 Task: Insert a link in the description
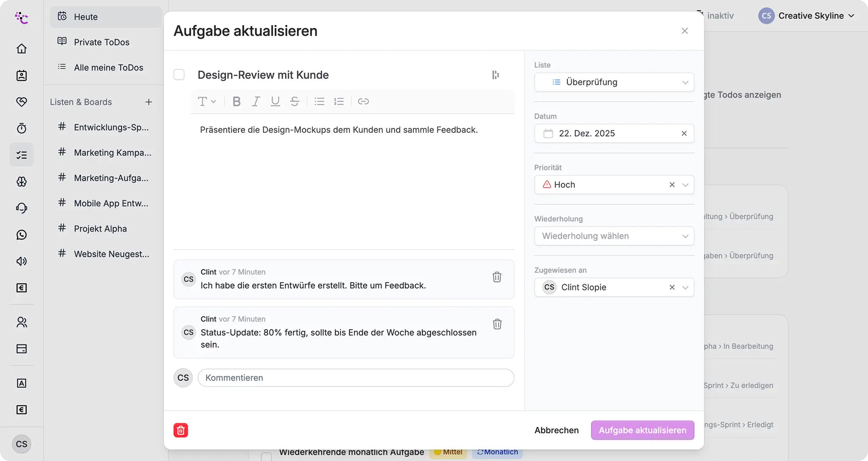(363, 101)
